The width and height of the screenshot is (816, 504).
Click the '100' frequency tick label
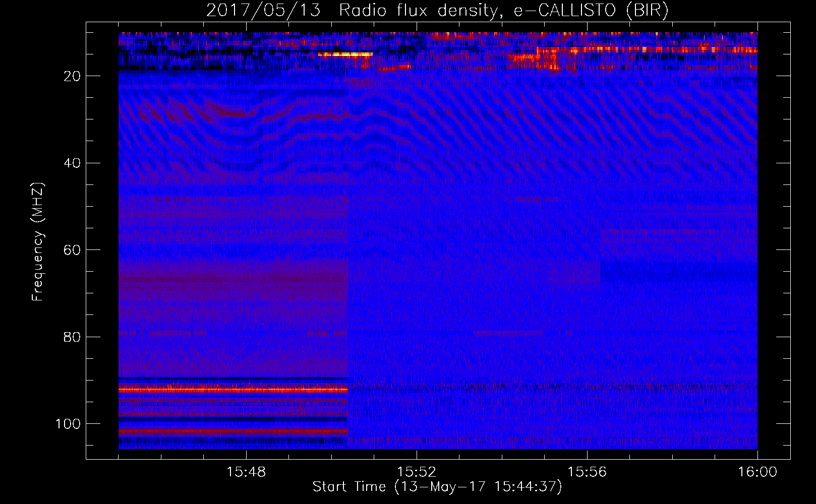point(68,424)
